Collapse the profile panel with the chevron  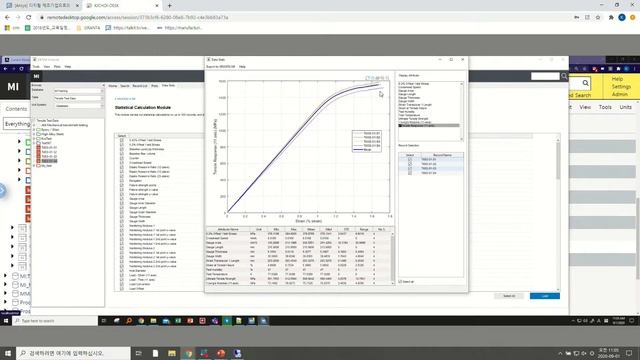tap(103, 85)
